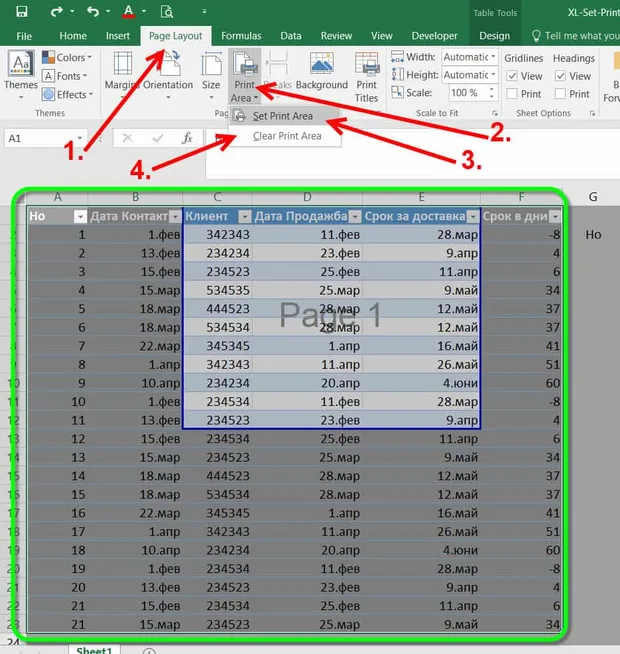Switch to the Formulas ribbon tab
The width and height of the screenshot is (620, 654).
tap(241, 36)
